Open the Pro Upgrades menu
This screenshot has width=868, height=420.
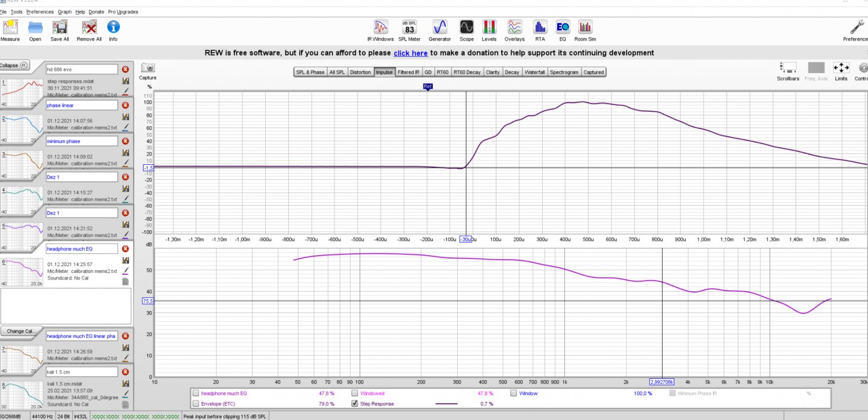123,12
